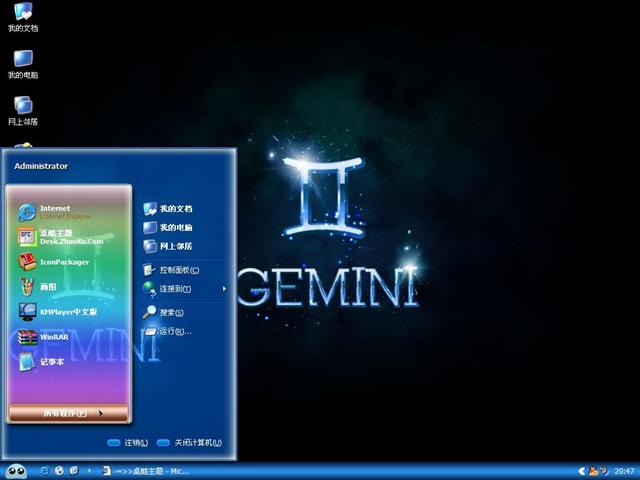Open WinRAR from start menu
The height and width of the screenshot is (480, 640).
[42, 337]
